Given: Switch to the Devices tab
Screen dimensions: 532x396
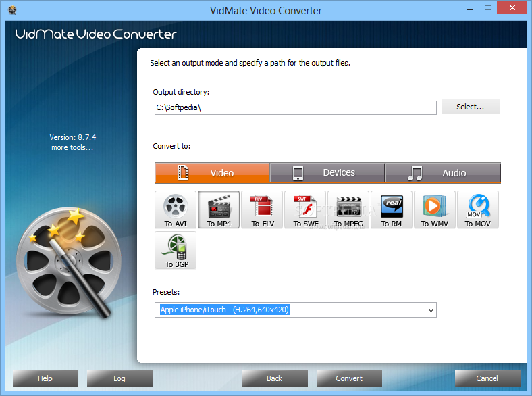Looking at the screenshot, I should tap(327, 173).
